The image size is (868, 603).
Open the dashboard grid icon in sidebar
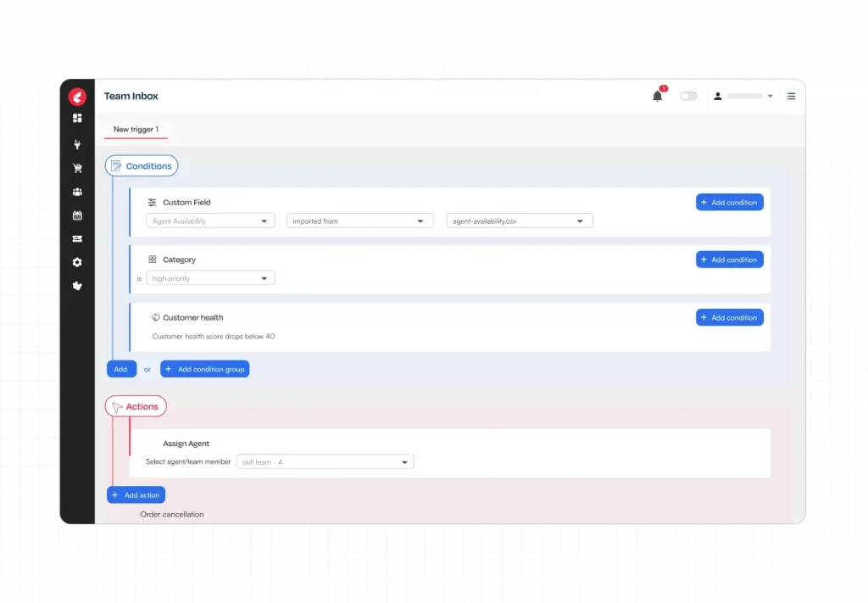point(77,119)
